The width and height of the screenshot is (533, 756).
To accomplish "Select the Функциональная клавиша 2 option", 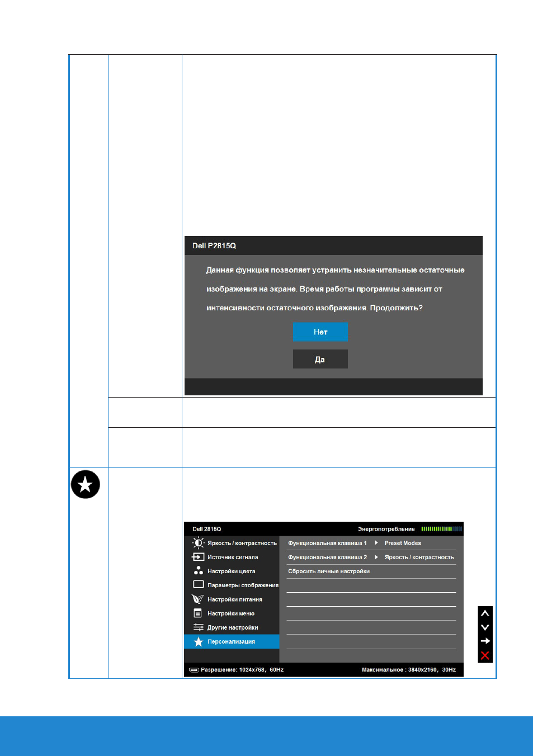I will click(327, 557).
